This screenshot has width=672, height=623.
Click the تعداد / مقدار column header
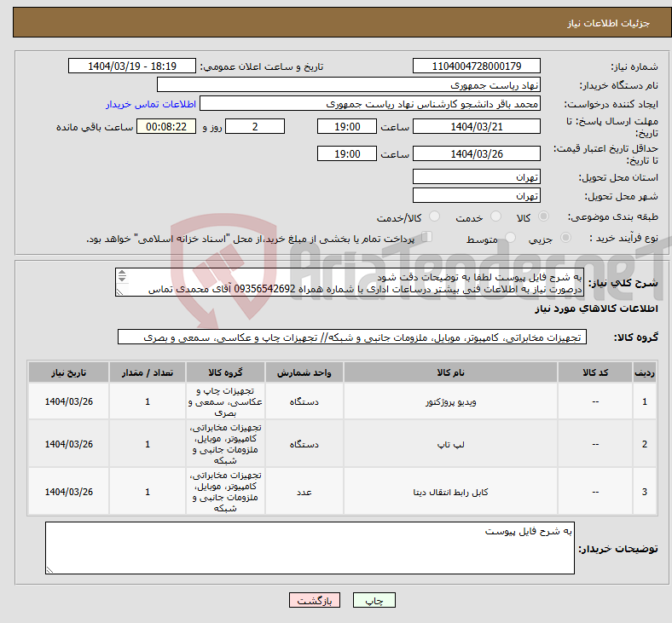(x=148, y=372)
